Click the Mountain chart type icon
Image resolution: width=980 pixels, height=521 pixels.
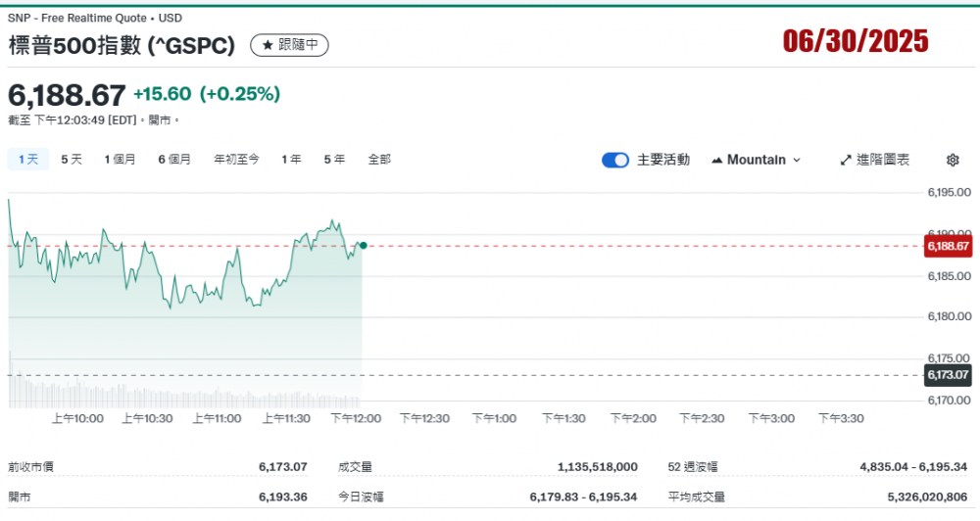pos(717,160)
